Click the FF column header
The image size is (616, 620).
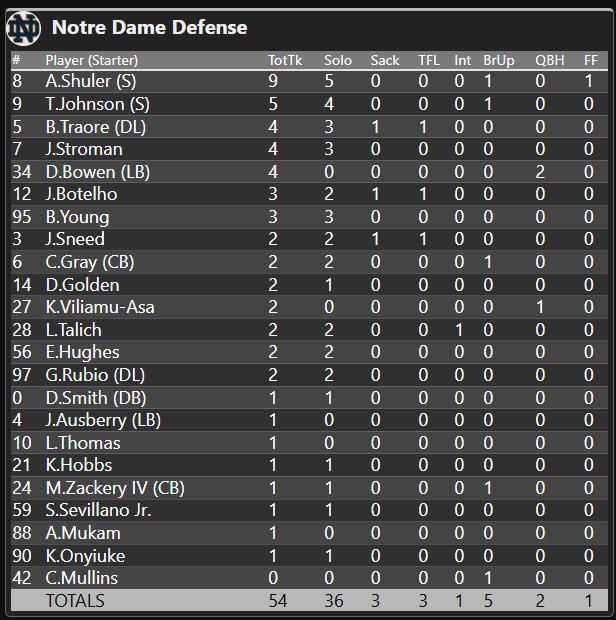tap(591, 61)
